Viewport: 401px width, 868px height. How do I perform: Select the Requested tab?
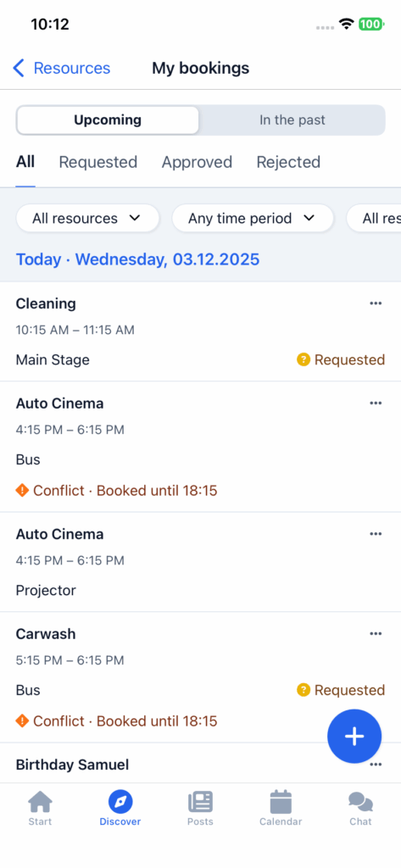(98, 162)
